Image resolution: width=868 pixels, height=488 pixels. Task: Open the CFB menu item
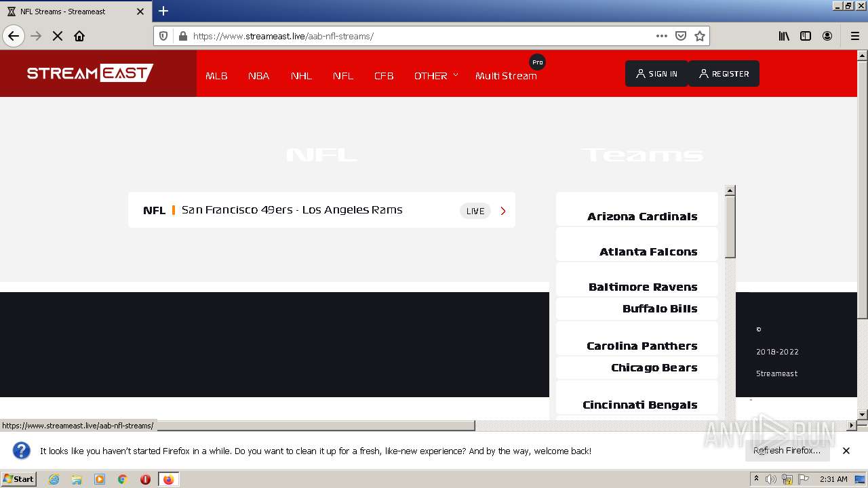click(384, 76)
